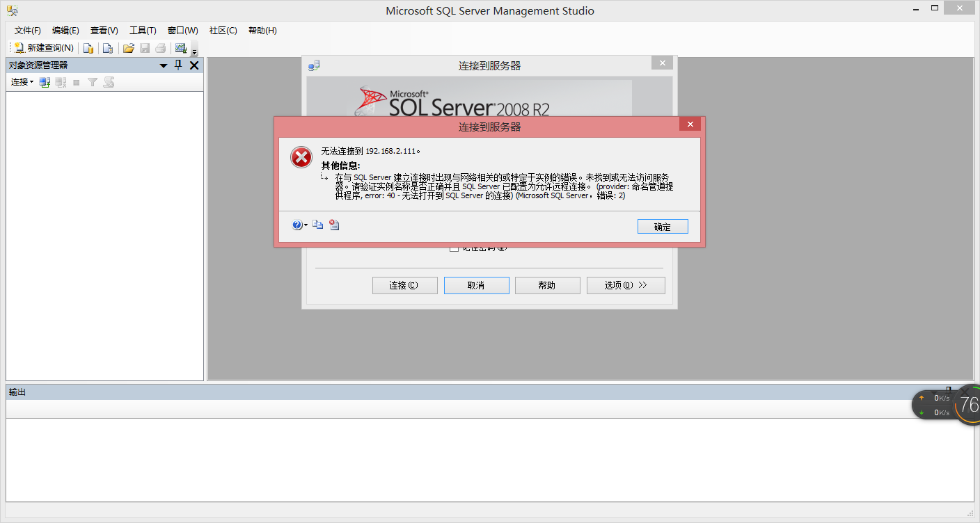Click the 输出 panel title bar
980x523 pixels.
[490, 392]
